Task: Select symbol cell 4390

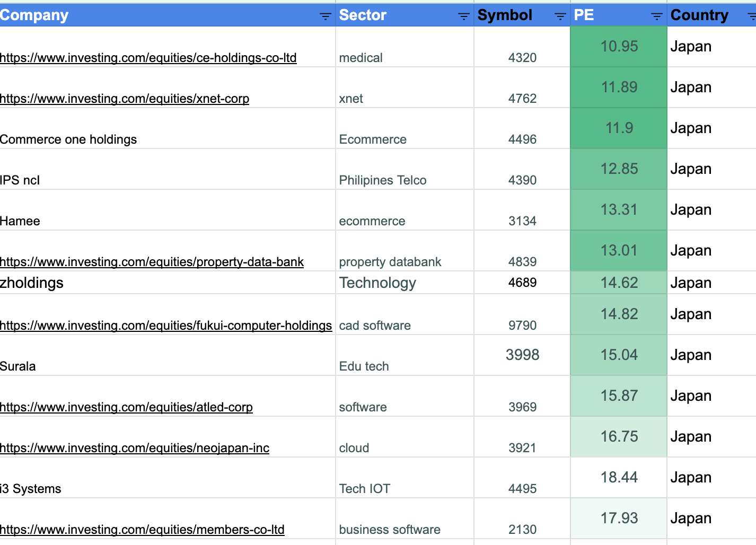Action: coord(522,169)
